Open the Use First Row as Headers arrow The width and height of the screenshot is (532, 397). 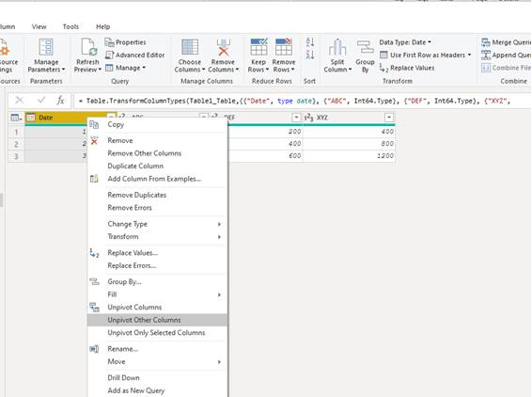point(469,55)
